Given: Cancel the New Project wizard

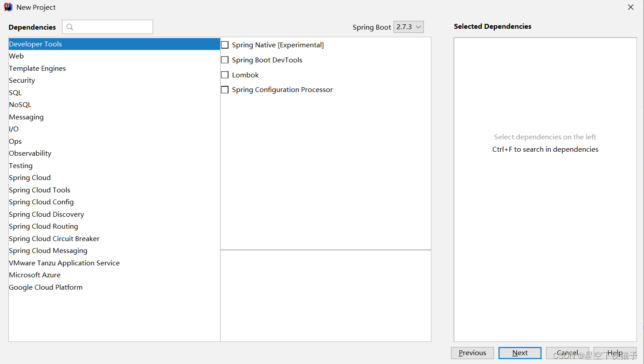Looking at the screenshot, I should [x=568, y=353].
